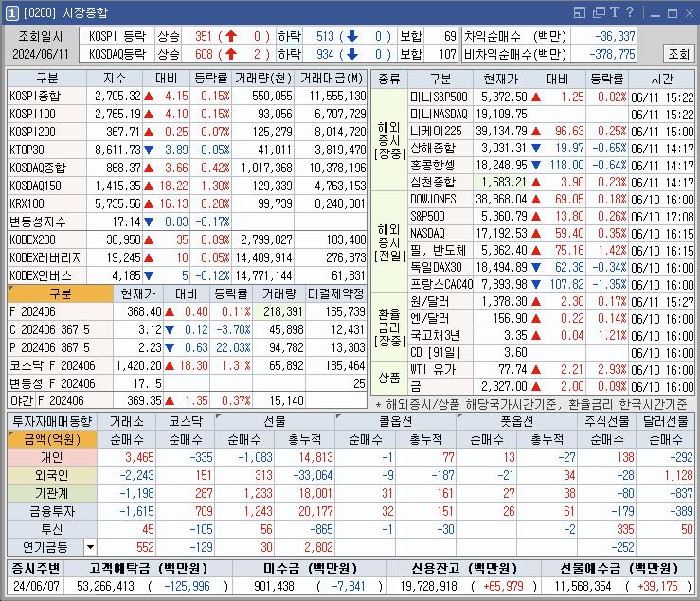Click the 미니NASDAQ row label
The width and height of the screenshot is (700, 601).
[x=439, y=114]
